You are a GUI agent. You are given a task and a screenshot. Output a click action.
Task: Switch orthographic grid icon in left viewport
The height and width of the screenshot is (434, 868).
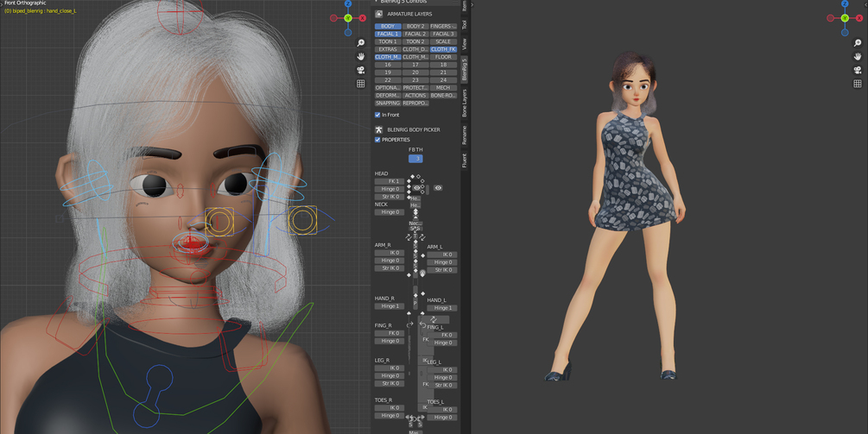coord(361,84)
